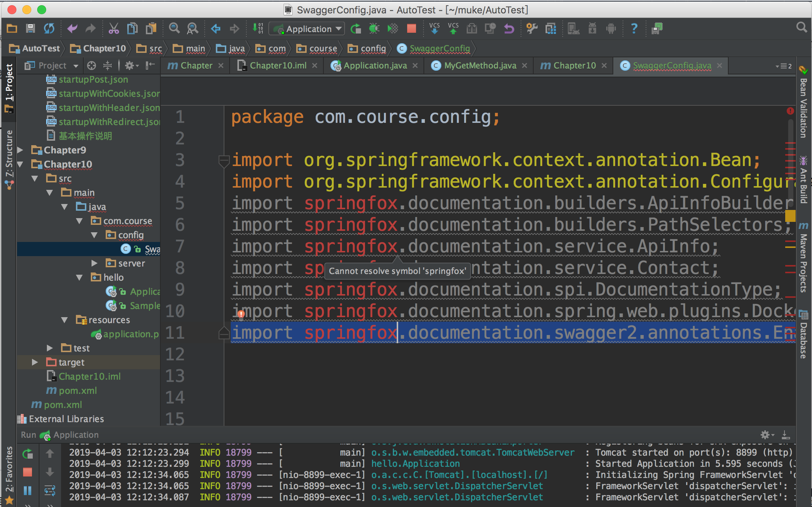Close the Chapter10.iml editor tab
The image size is (812, 507).
coord(315,66)
